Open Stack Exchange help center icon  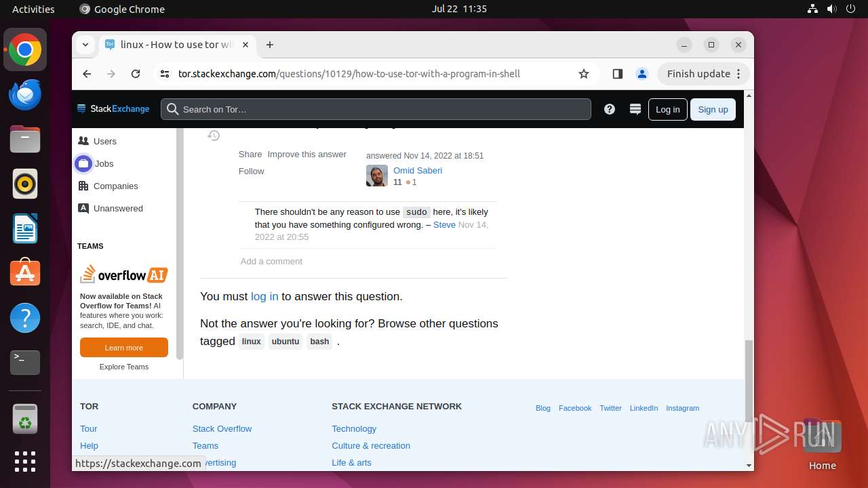pos(610,109)
